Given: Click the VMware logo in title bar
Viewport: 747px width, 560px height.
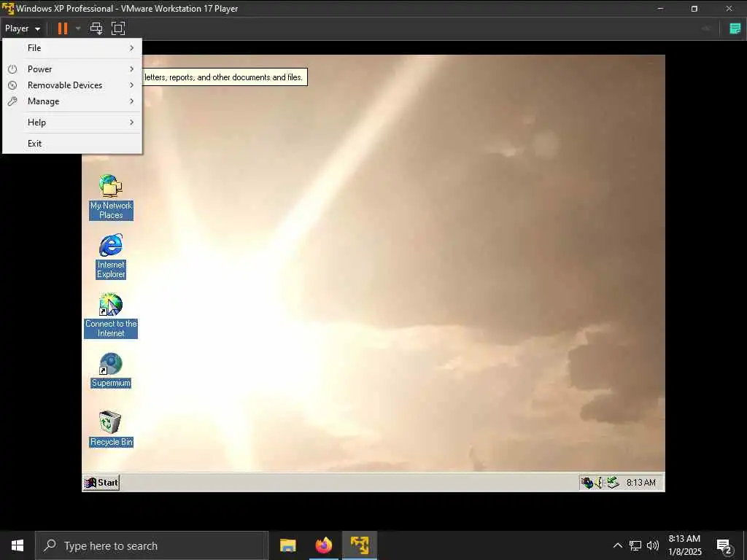Looking at the screenshot, I should pyautogui.click(x=7, y=8).
